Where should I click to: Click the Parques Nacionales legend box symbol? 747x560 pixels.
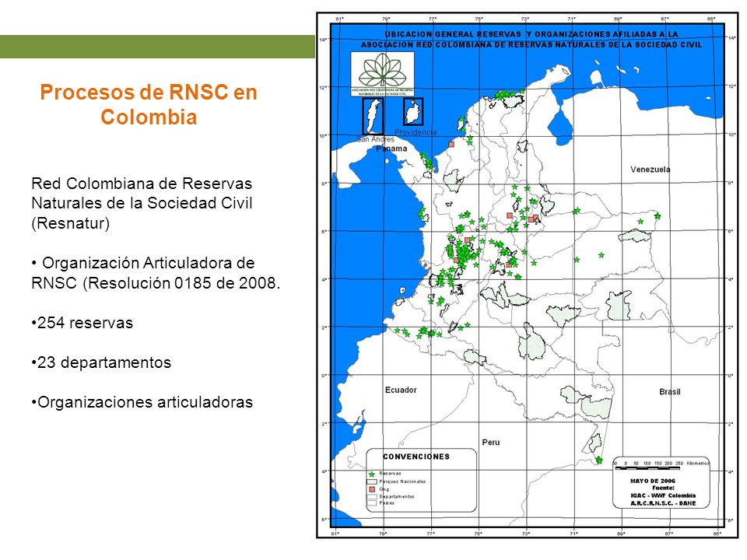coord(372,481)
